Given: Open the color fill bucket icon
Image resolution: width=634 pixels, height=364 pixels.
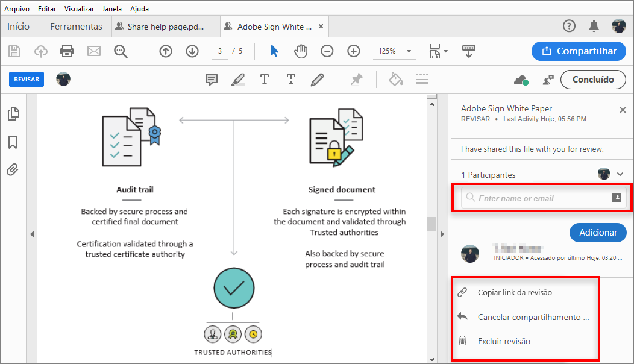Looking at the screenshot, I should pos(396,80).
